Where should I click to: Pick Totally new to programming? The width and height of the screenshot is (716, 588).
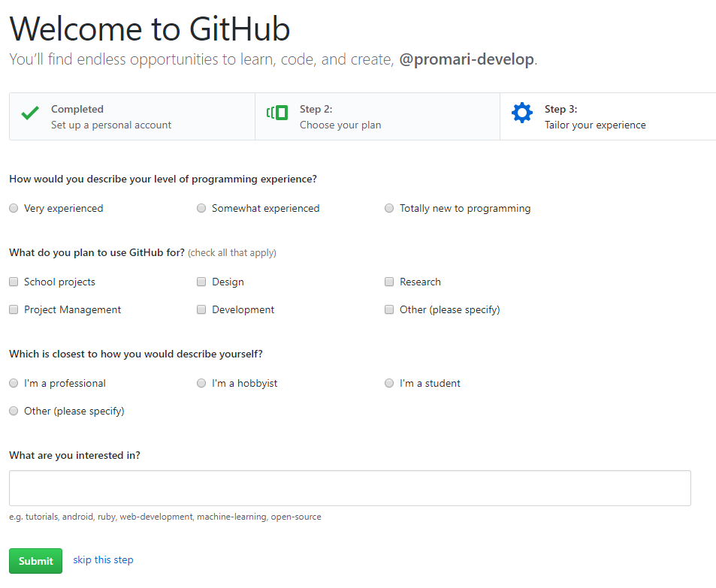click(389, 208)
